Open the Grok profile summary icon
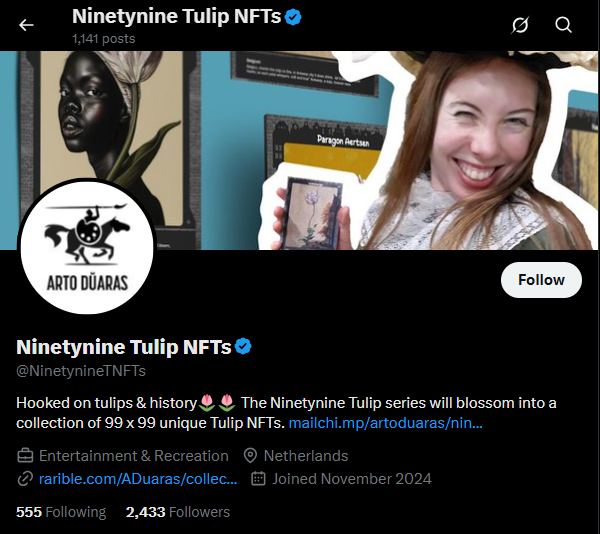The width and height of the screenshot is (600, 534). coord(520,25)
